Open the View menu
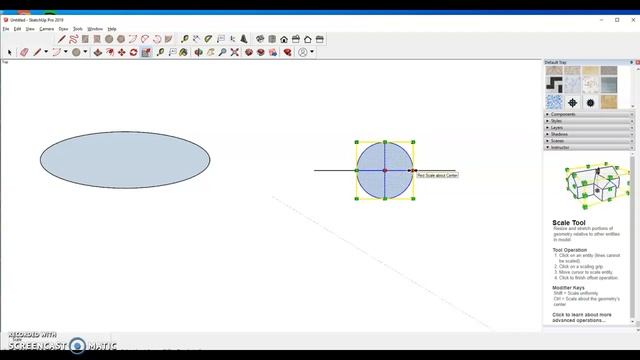This screenshot has width=640, height=360. 30,29
